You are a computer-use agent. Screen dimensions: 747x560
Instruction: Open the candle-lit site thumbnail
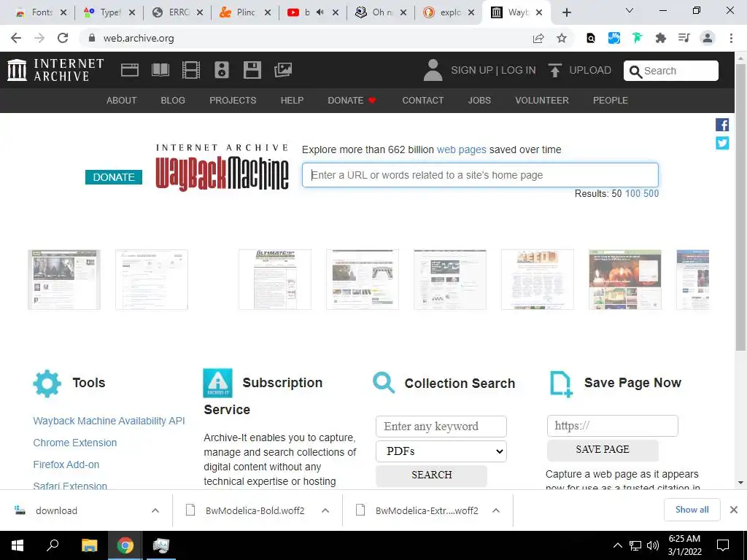tap(625, 279)
